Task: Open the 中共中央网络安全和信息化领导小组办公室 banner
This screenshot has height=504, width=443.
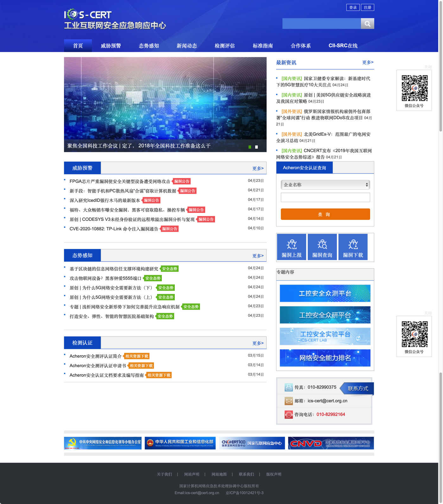Action: point(103,443)
